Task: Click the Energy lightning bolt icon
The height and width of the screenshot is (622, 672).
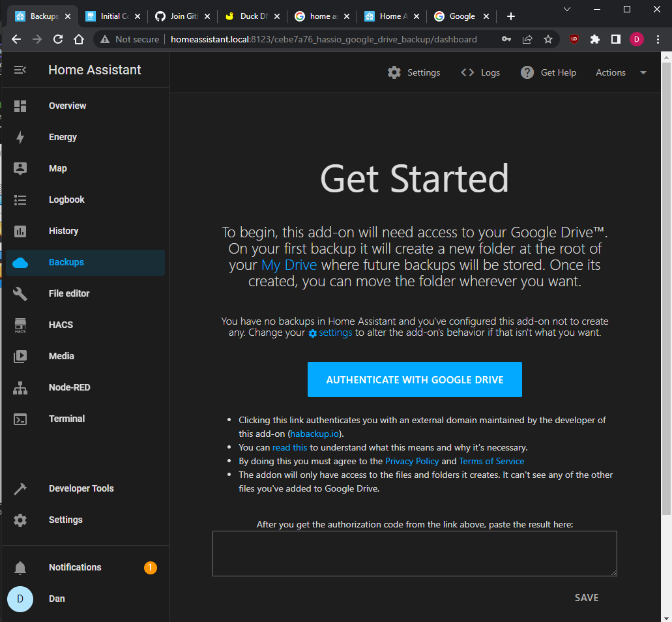Action: 20,137
